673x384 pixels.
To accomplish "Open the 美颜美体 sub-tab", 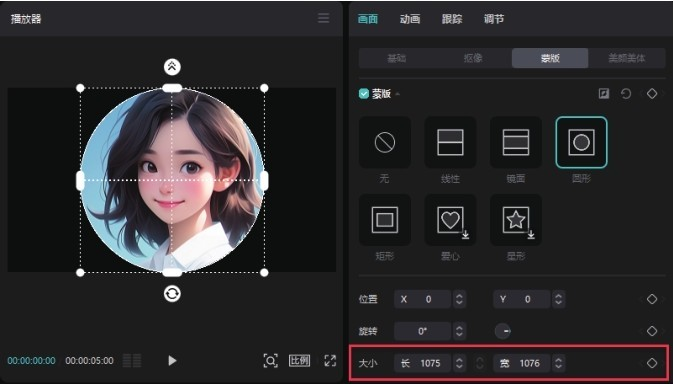I will click(627, 58).
